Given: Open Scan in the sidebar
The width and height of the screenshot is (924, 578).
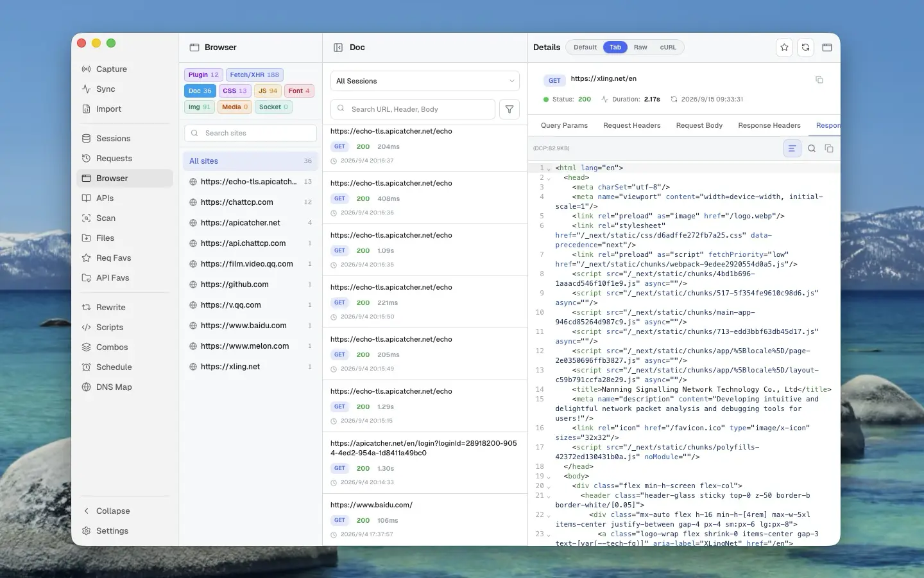Looking at the screenshot, I should pyautogui.click(x=124, y=218).
